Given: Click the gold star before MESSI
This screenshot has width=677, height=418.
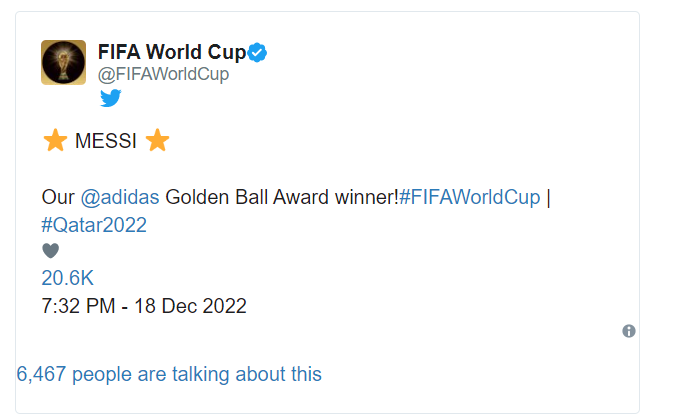Looking at the screenshot, I should click(55, 140).
